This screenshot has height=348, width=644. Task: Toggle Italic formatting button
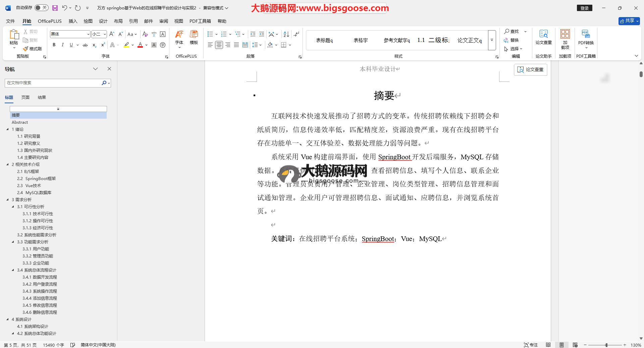tap(62, 45)
